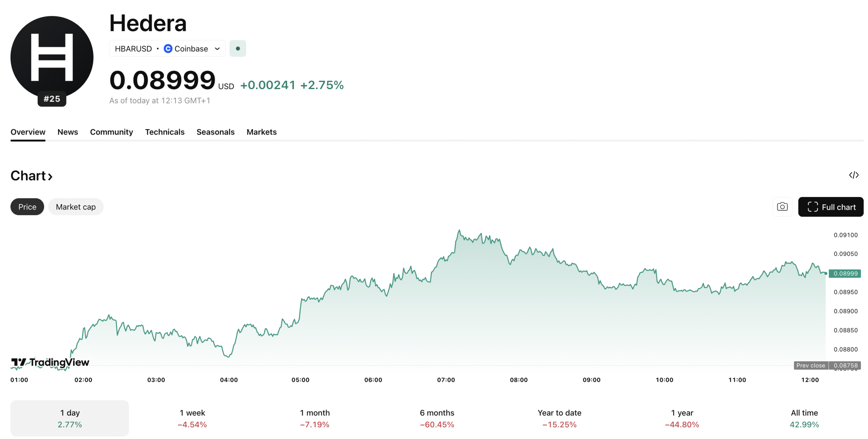Open the Chart section heading link
This screenshot has width=868, height=439.
coord(32,176)
